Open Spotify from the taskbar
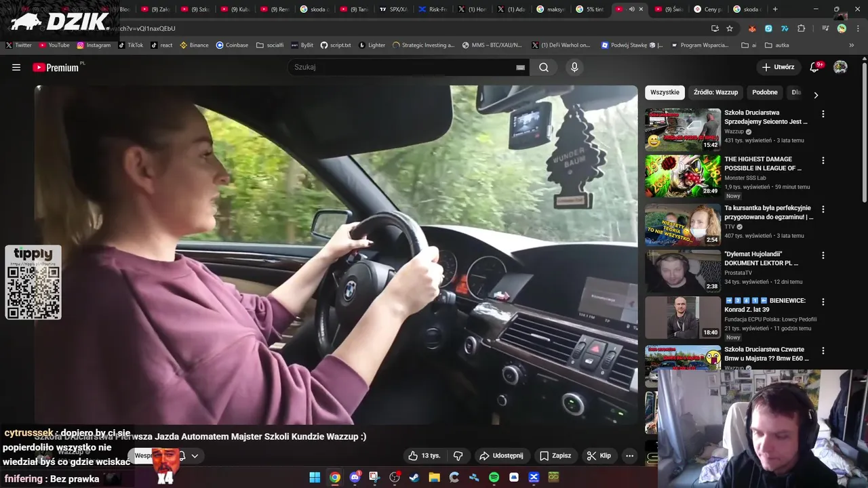Image resolution: width=868 pixels, height=488 pixels. (494, 477)
